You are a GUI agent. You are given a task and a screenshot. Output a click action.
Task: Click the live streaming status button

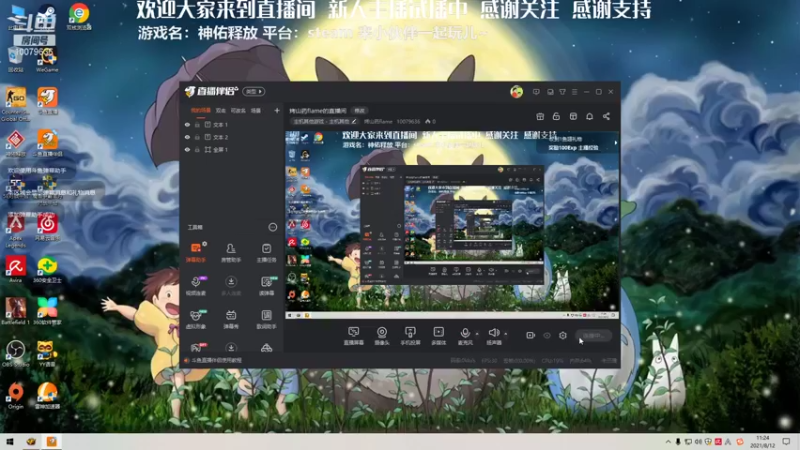tap(593, 336)
